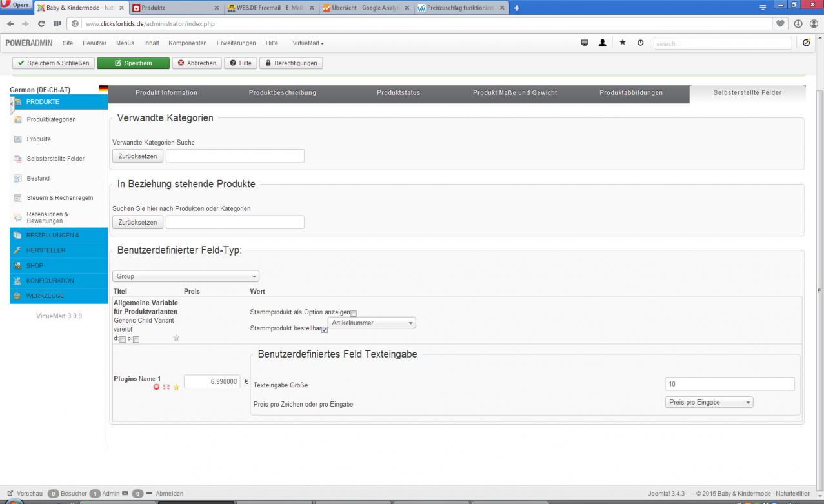824x504 pixels.
Task: Open the Komponenten menu
Action: (x=188, y=43)
